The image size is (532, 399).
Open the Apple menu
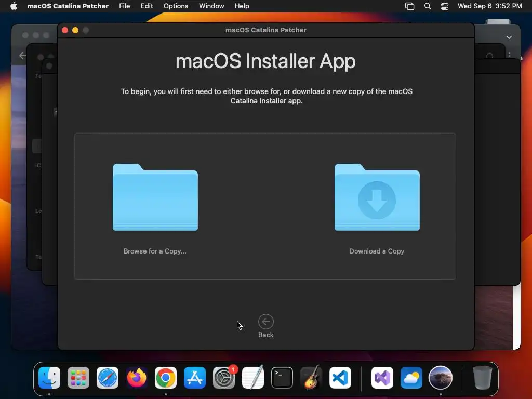(14, 6)
